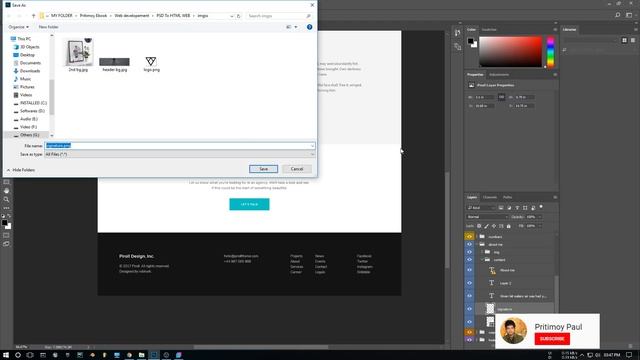Hide the signature layer

[469, 309]
